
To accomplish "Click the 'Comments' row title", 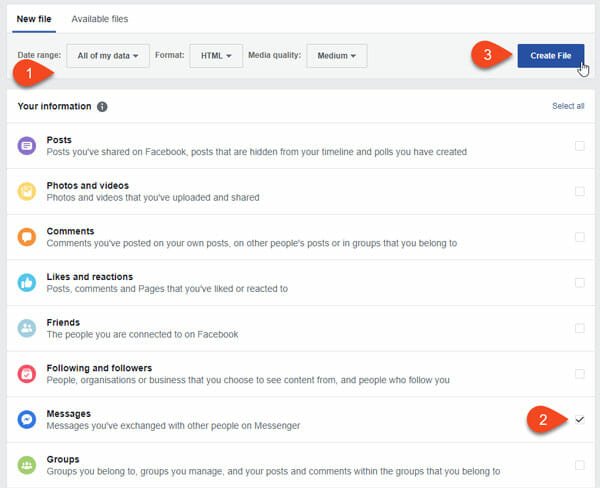I will (70, 231).
